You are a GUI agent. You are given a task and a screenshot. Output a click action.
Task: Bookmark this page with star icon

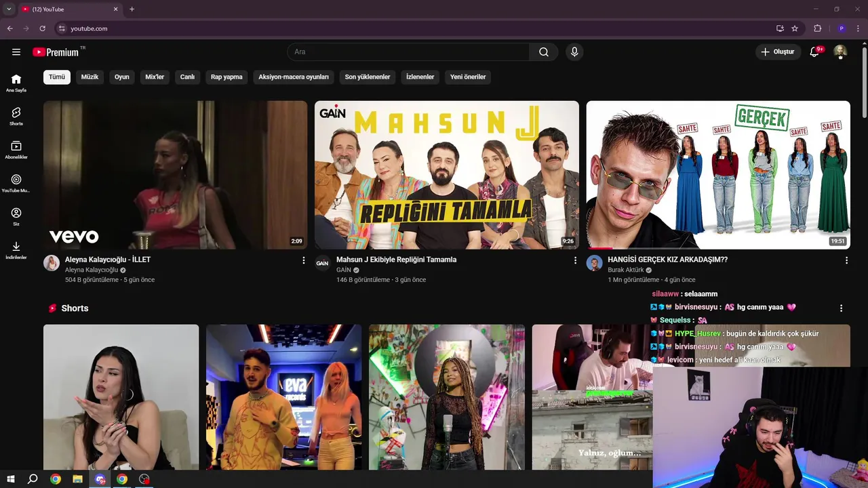coord(795,28)
